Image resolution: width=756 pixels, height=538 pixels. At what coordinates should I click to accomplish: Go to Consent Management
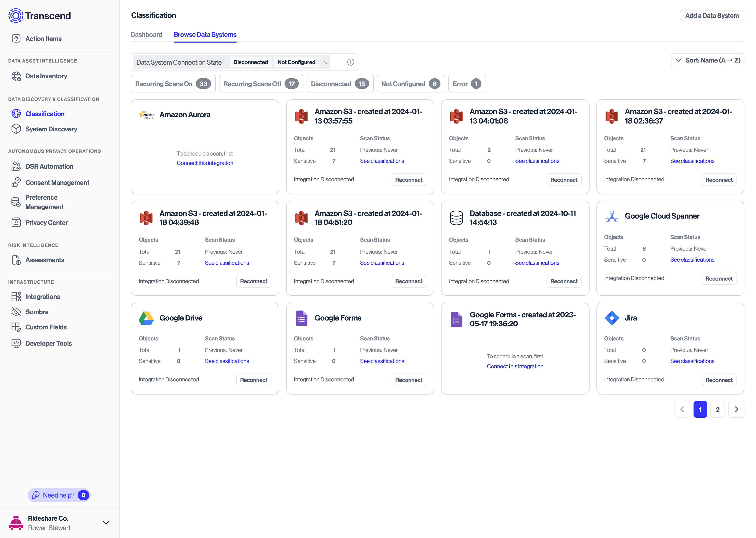pyautogui.click(x=57, y=183)
